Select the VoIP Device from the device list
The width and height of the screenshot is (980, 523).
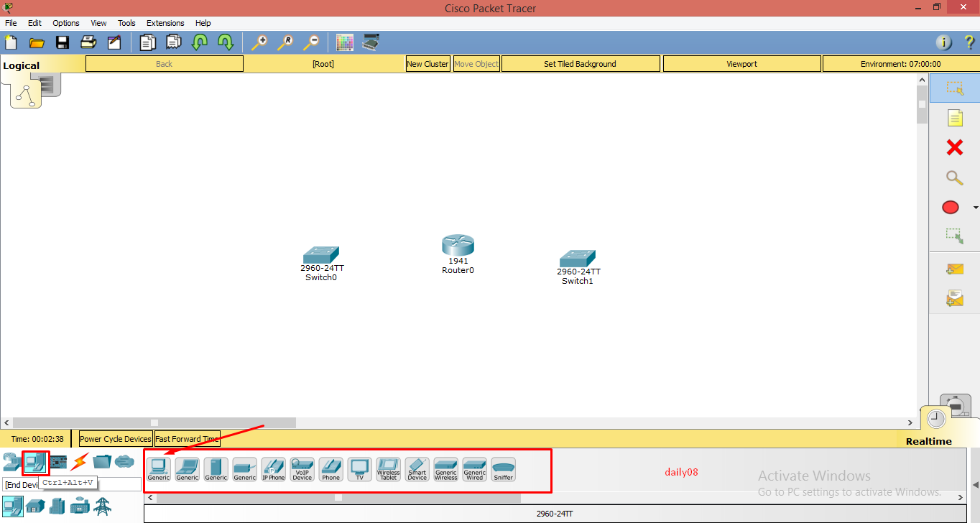[302, 469]
